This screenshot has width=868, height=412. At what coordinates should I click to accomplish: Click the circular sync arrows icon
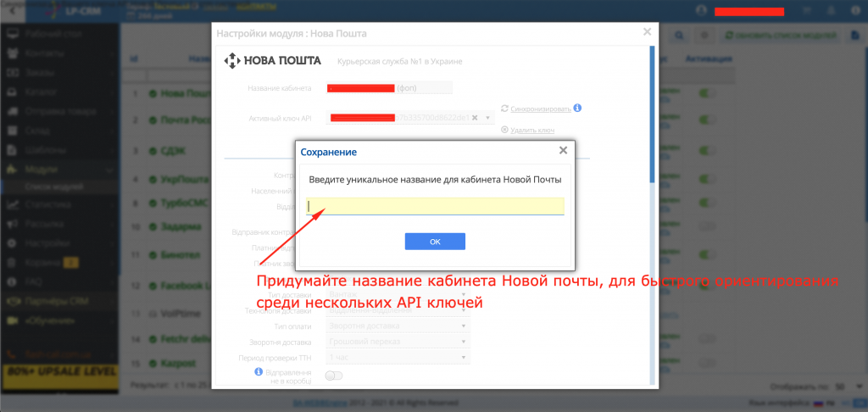(x=504, y=108)
